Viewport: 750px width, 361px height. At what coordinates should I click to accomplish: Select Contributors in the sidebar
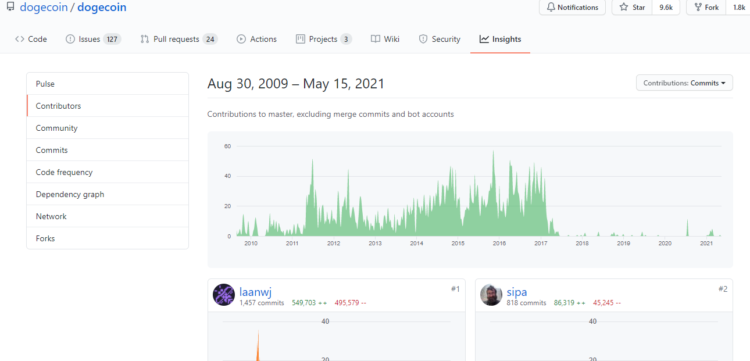point(108,106)
